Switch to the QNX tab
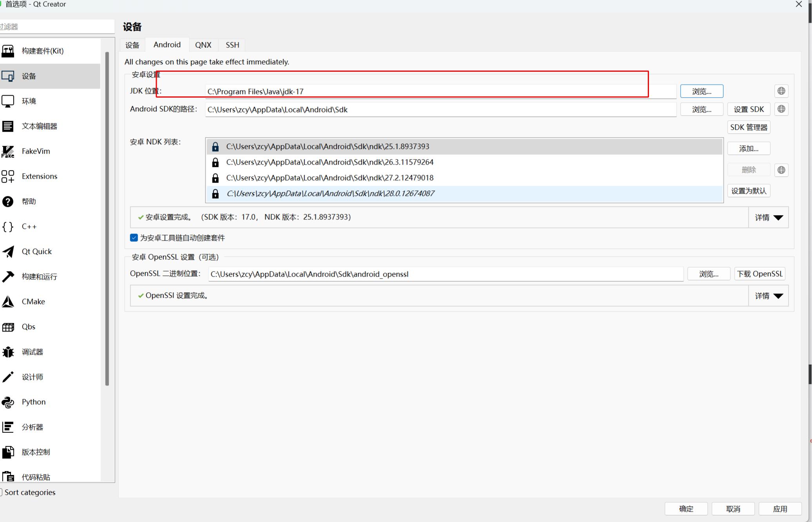Image resolution: width=812 pixels, height=522 pixels. [x=203, y=45]
